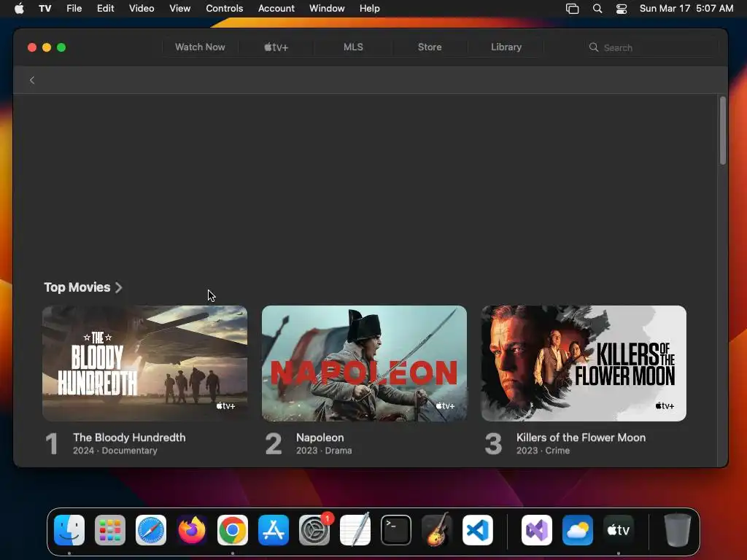Open Safari from the dock

coord(151,529)
